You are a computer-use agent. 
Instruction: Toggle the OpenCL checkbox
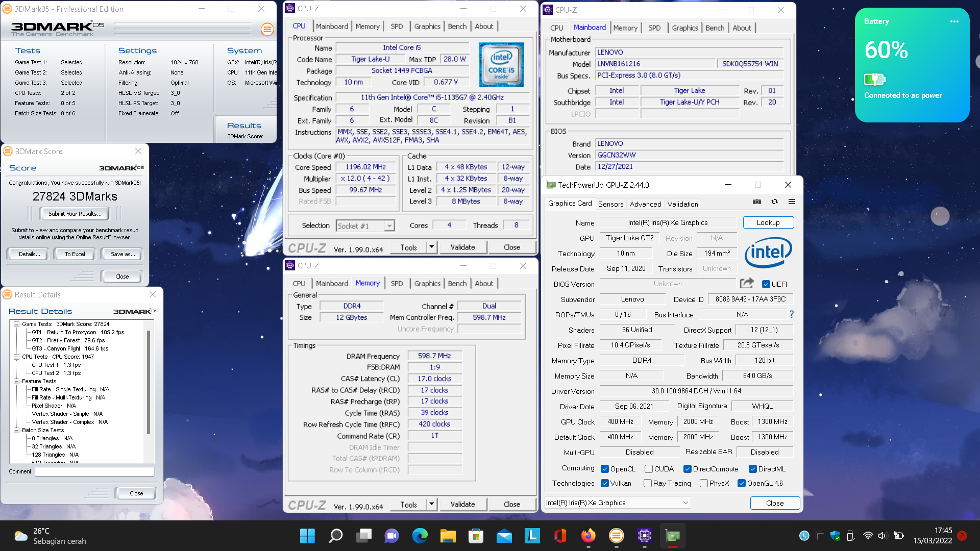click(605, 469)
